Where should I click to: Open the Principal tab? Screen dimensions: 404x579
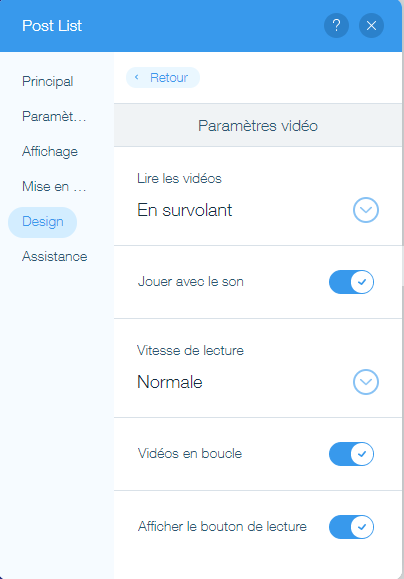(48, 81)
